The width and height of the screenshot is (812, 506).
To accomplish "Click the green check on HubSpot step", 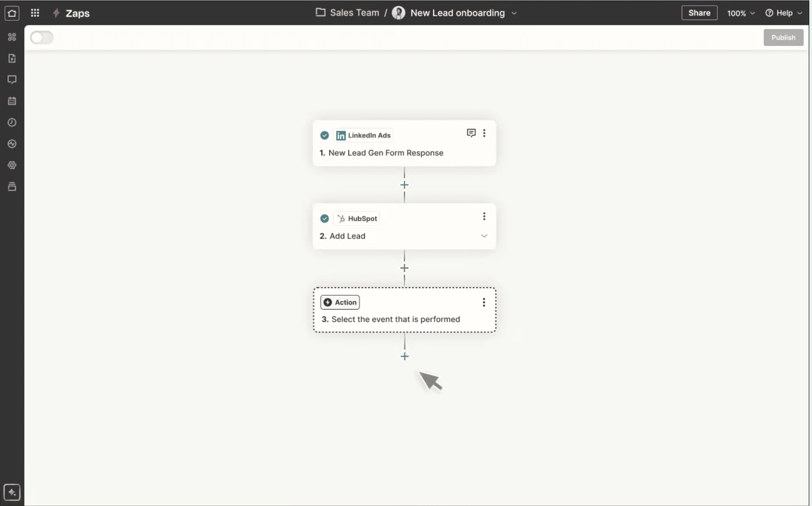I will coord(324,218).
